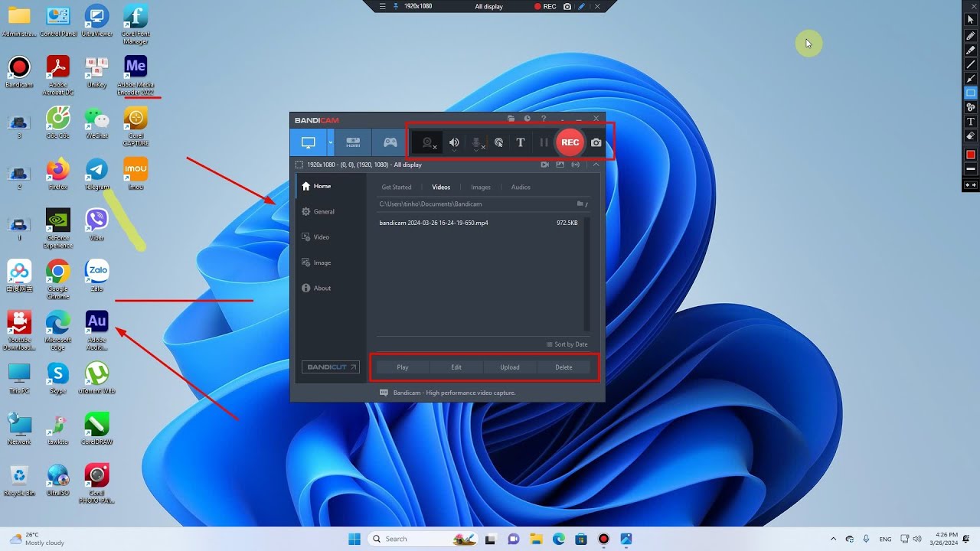
Task: Open output folder icon in Bandicam title bar
Action: [x=511, y=119]
